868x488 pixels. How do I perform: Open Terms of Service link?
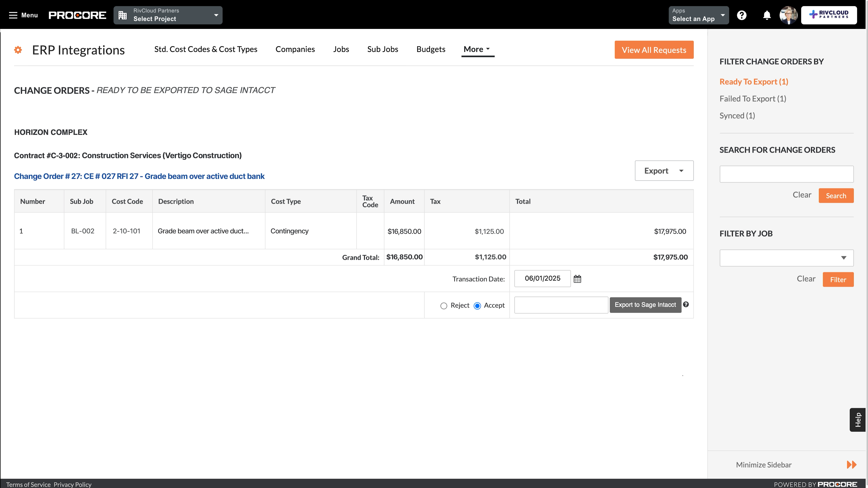(28, 484)
